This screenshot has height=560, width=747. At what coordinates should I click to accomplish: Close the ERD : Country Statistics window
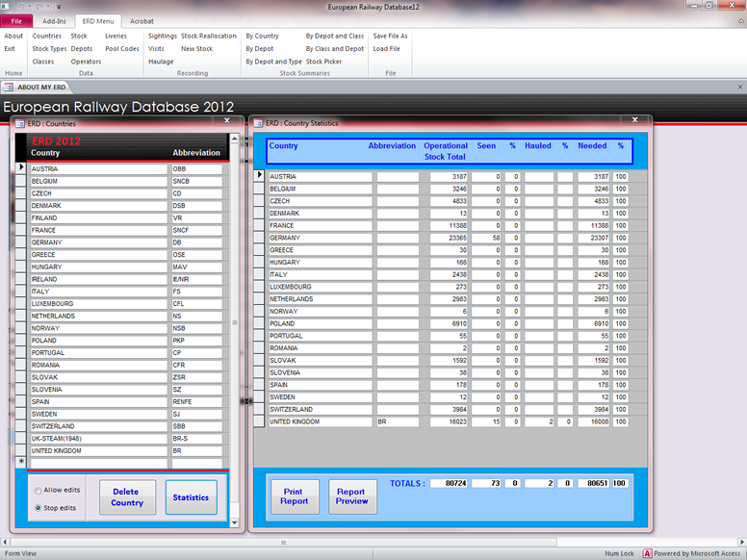[634, 120]
